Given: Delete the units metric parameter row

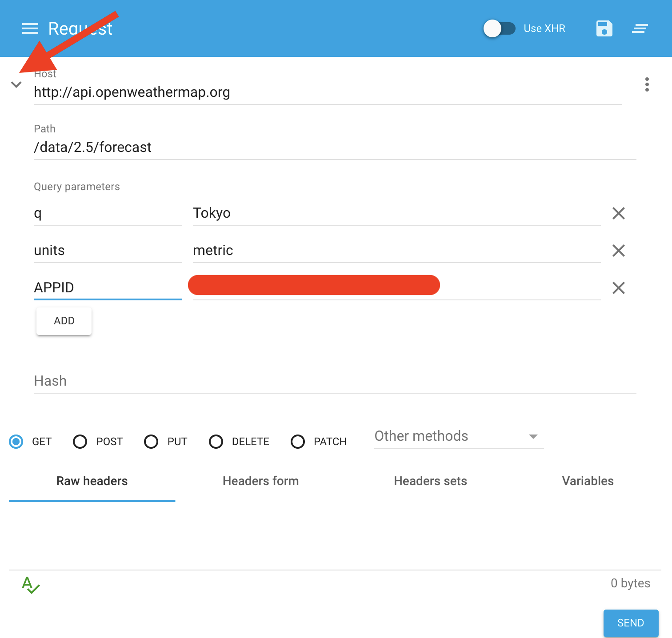Looking at the screenshot, I should 618,251.
